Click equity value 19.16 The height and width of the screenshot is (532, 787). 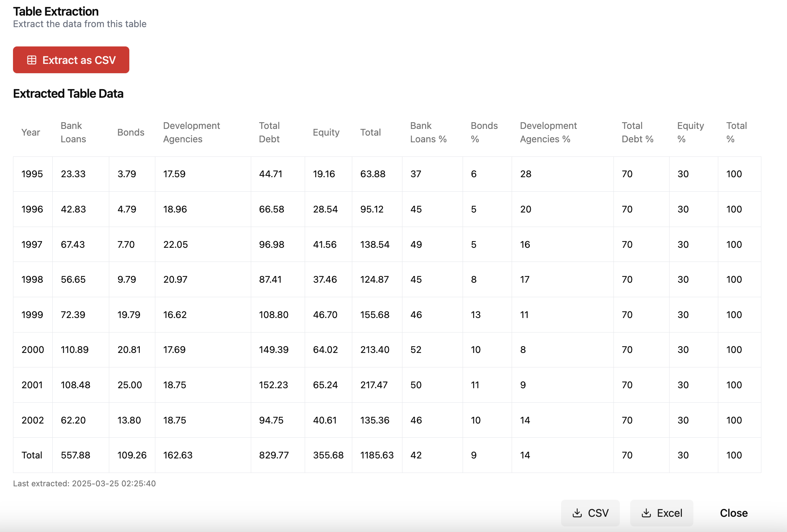point(324,174)
